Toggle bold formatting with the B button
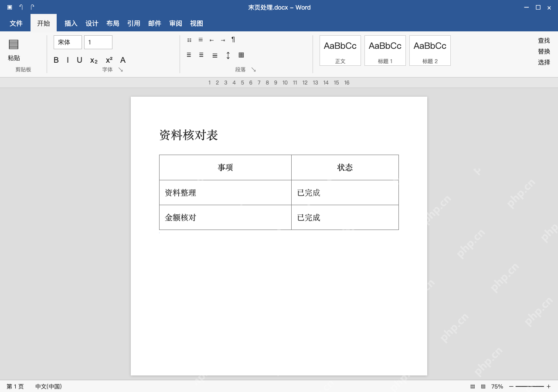This screenshot has height=392, width=558. click(56, 60)
